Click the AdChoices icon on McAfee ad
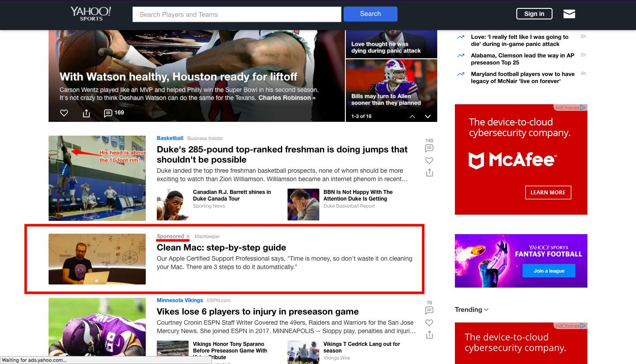This screenshot has width=636, height=364. pyautogui.click(x=583, y=107)
